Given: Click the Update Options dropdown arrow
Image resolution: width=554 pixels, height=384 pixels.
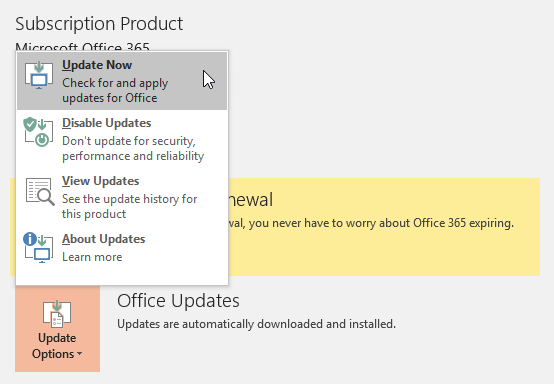Looking at the screenshot, I should pyautogui.click(x=79, y=354).
